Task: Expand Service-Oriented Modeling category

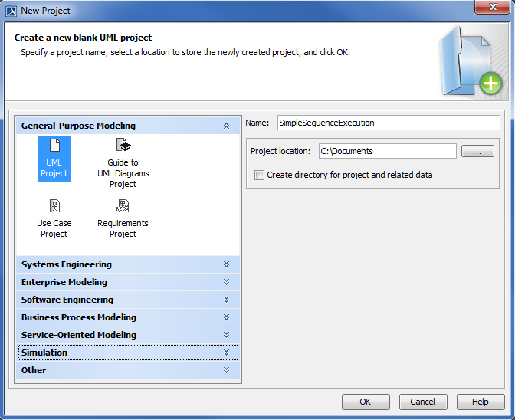Action: point(128,335)
